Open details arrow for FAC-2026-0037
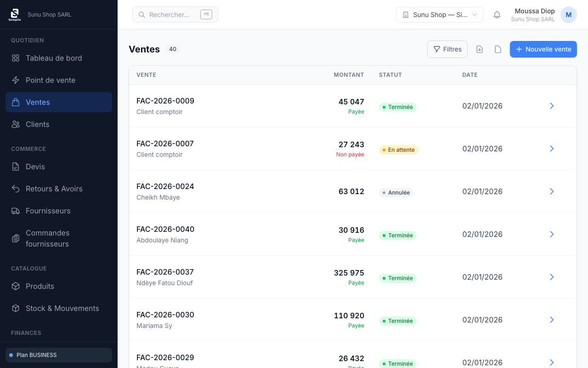The height and width of the screenshot is (368, 588). point(552,277)
